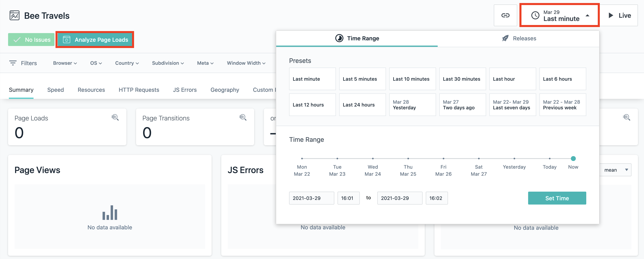Expand the Browser filter dropdown

65,63
